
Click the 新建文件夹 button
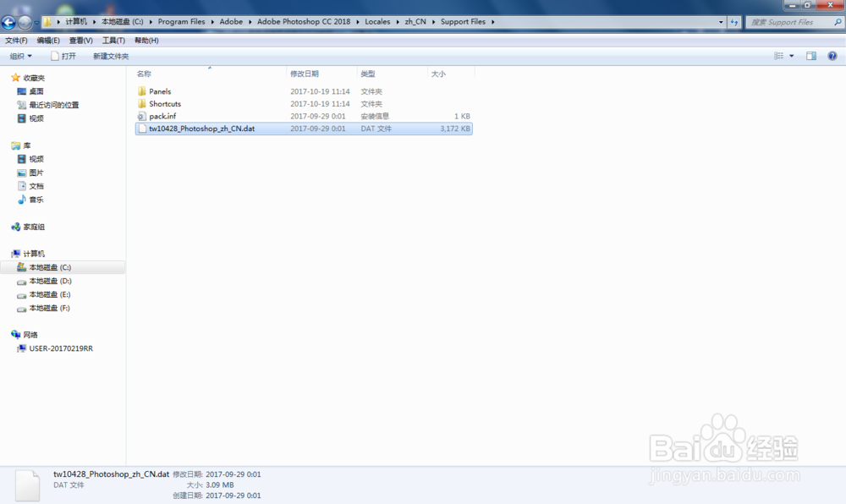coord(111,56)
